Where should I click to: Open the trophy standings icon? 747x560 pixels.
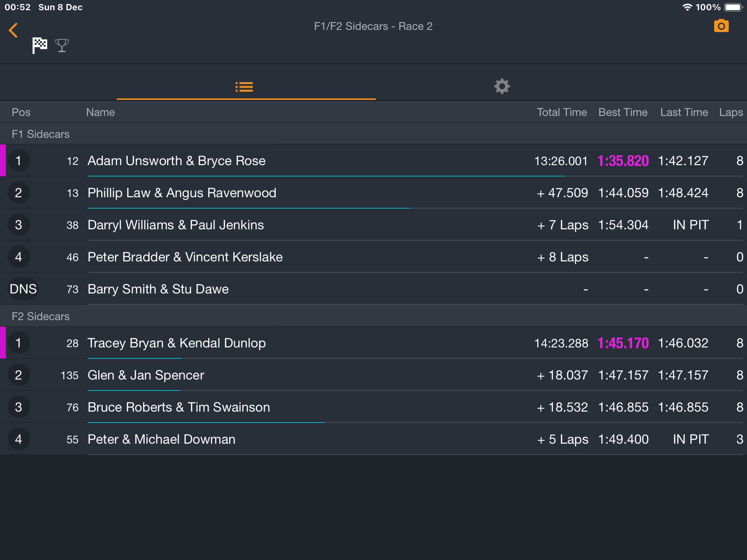[62, 46]
